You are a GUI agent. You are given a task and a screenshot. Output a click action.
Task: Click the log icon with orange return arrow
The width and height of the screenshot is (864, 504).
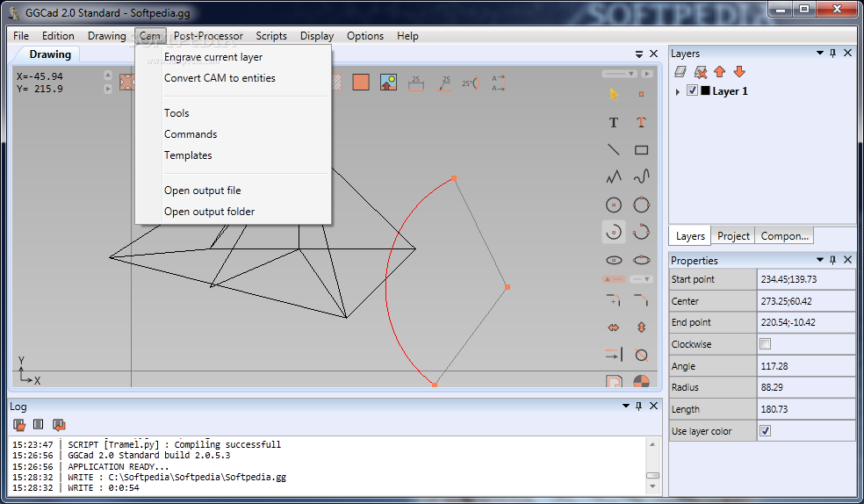point(59,425)
